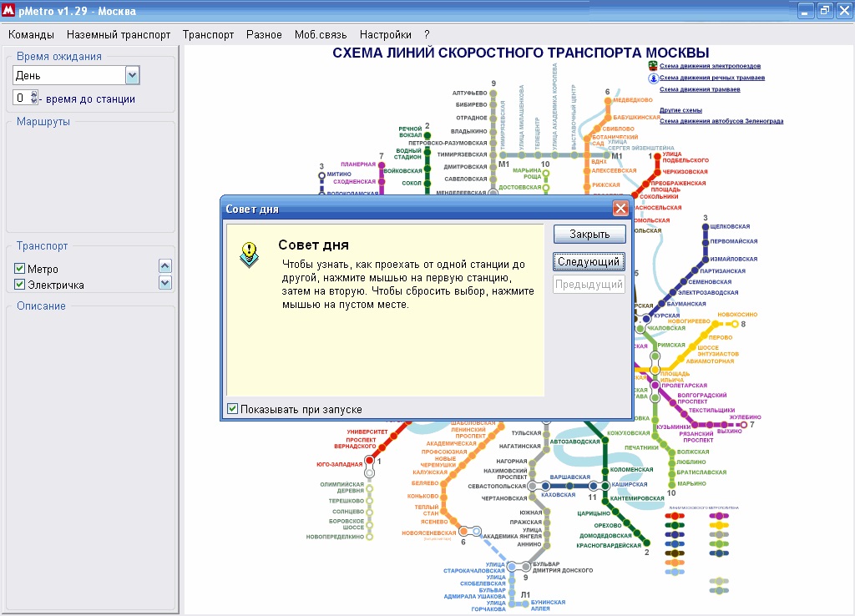Screen dimensions: 855x616
Task: Open Схема движения трамваев link
Action: tap(700, 89)
